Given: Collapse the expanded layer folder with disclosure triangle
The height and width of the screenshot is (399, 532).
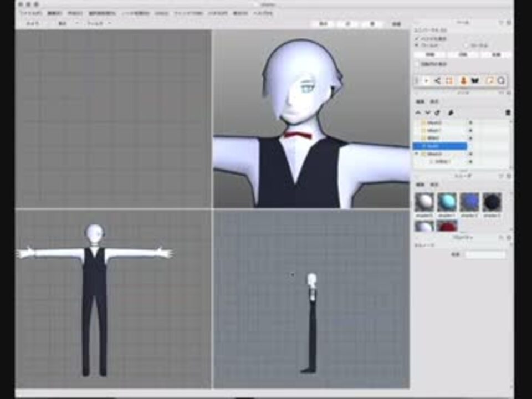Looking at the screenshot, I should tap(417, 154).
